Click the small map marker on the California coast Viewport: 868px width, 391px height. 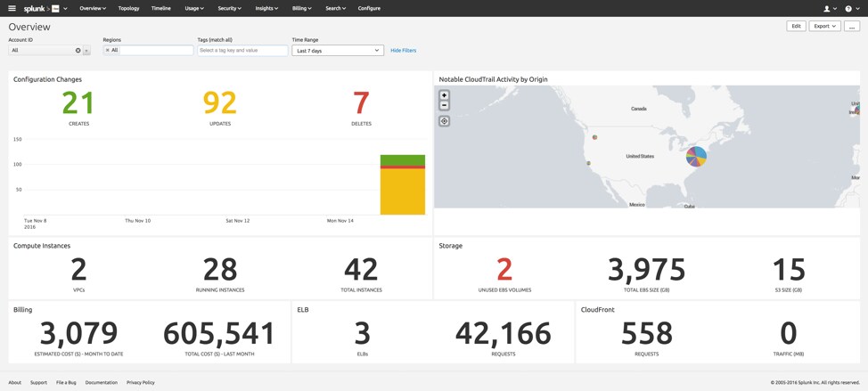point(589,163)
